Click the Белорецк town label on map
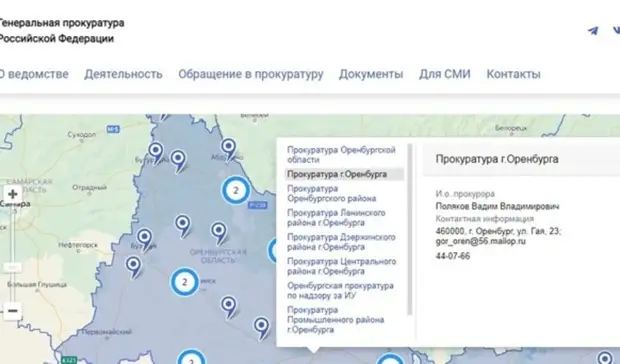Image resolution: width=620 pixels, height=364 pixels. click(511, 128)
